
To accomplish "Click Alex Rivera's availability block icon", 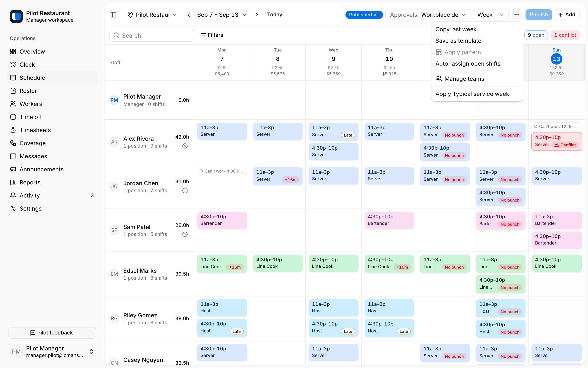I will pyautogui.click(x=185, y=146).
